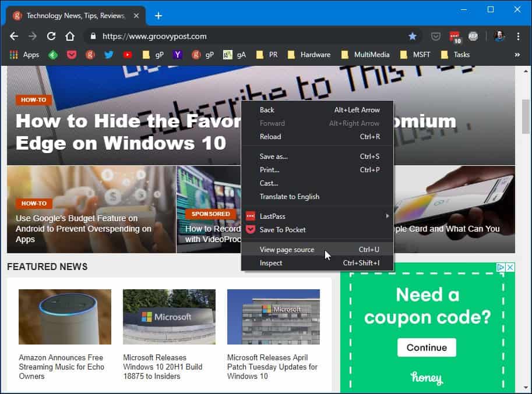Open the Pocket bookmark in bookmarks bar

[72, 55]
